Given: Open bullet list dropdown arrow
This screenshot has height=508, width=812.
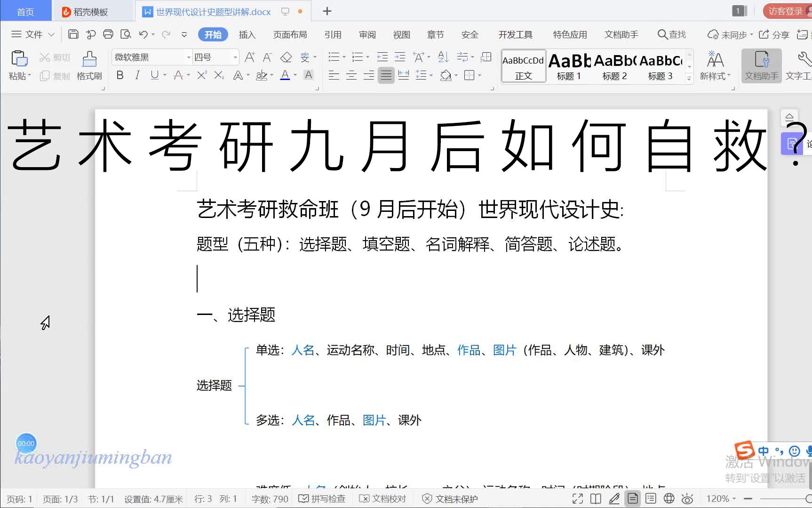Looking at the screenshot, I should (344, 57).
